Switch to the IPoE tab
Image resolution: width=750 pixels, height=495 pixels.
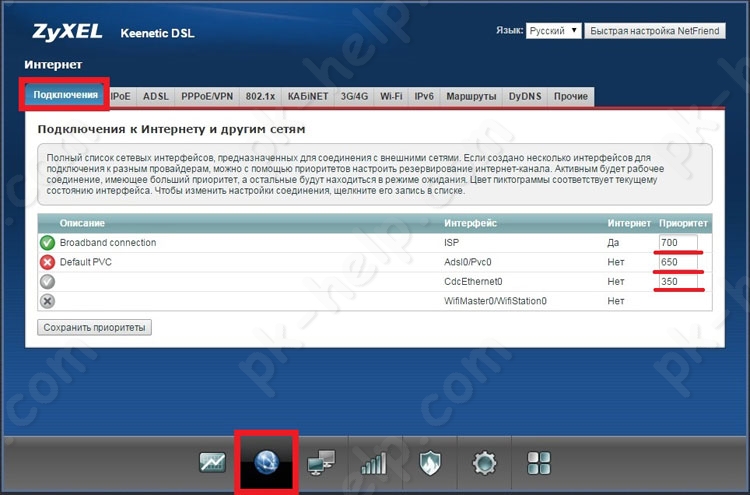click(121, 97)
